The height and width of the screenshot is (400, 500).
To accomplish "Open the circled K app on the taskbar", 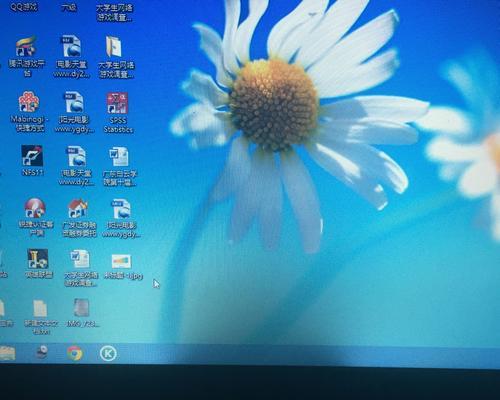I will pos(108,353).
